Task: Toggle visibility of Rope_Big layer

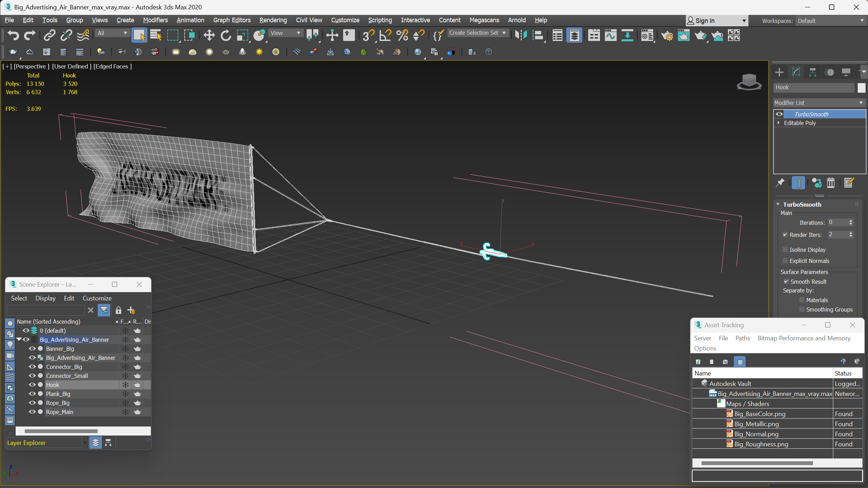Action: coord(32,403)
